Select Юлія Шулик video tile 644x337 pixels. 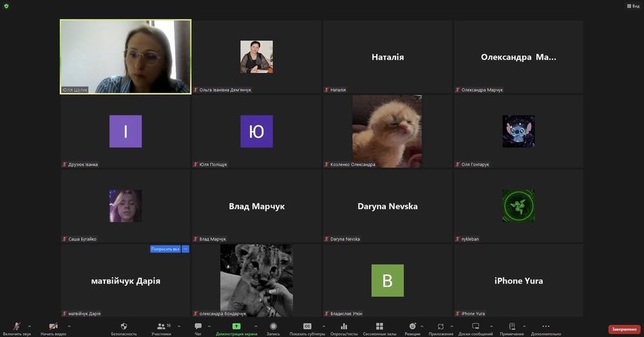(126, 57)
